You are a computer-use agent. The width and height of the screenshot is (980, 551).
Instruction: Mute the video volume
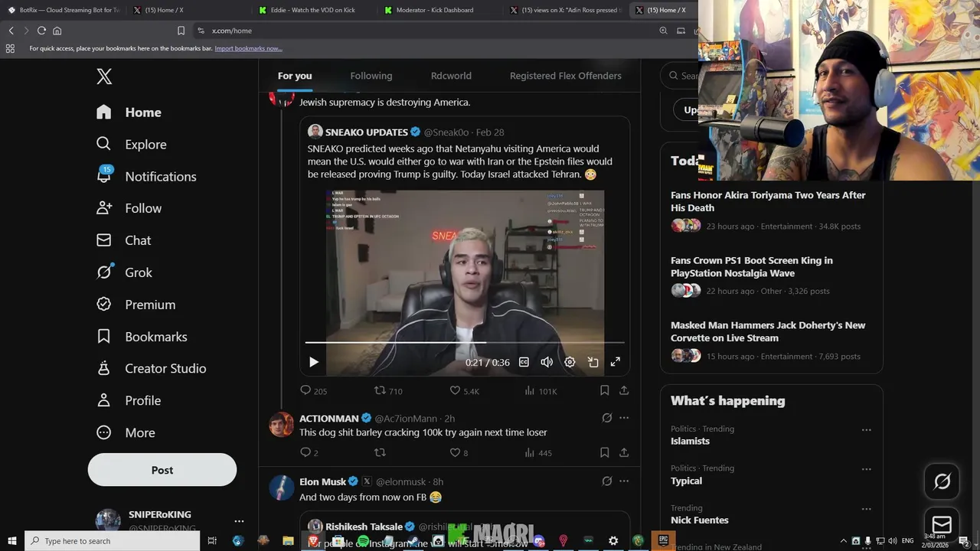(547, 362)
